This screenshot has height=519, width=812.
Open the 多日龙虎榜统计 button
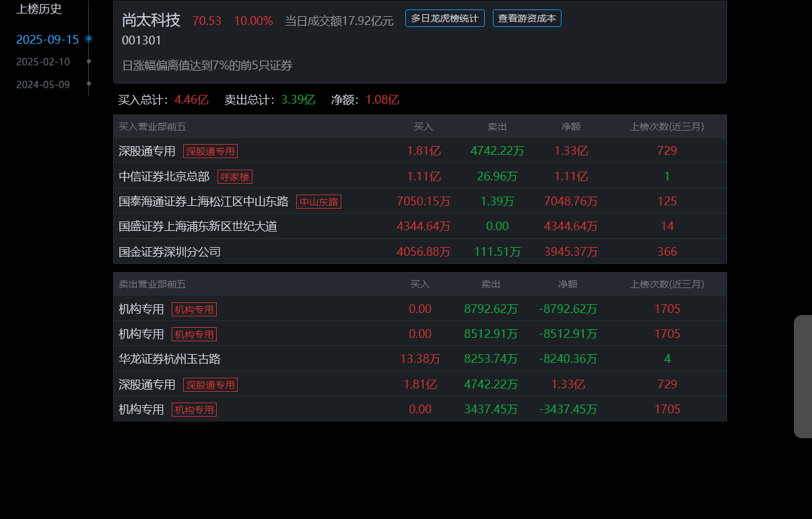click(x=444, y=18)
